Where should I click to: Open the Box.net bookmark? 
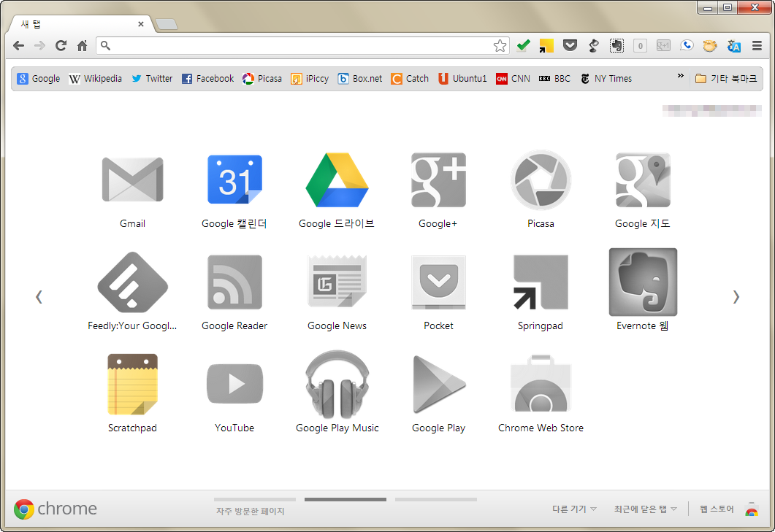point(360,79)
